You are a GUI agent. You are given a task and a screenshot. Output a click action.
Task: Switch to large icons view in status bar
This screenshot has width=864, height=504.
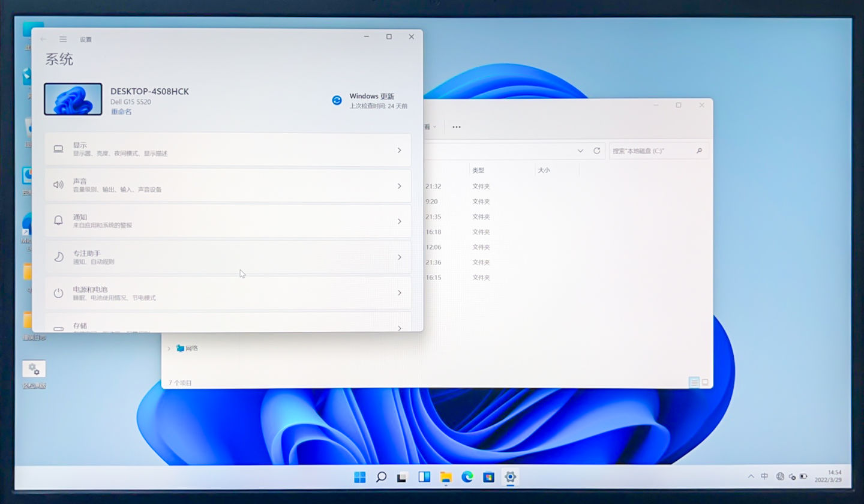coord(705,382)
